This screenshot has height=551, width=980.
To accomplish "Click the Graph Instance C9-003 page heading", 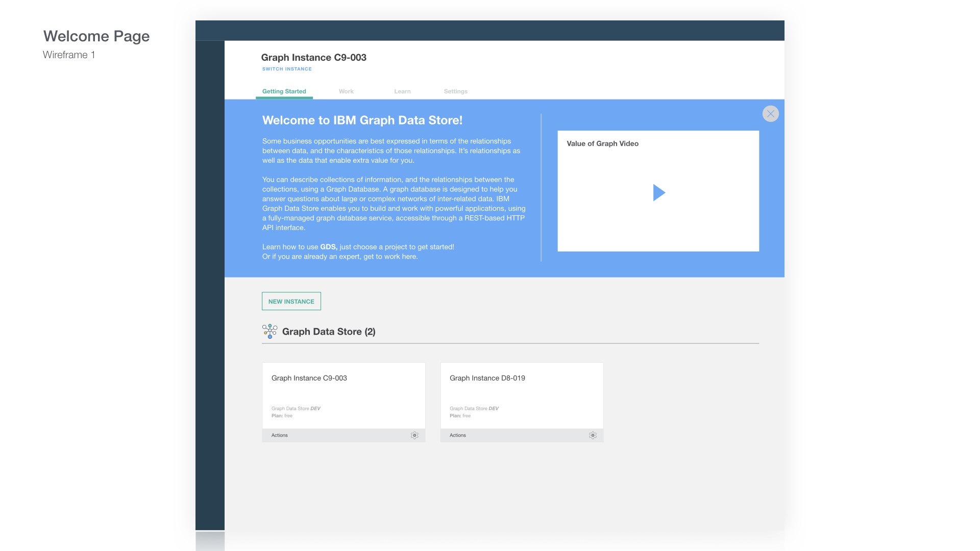I will click(314, 57).
